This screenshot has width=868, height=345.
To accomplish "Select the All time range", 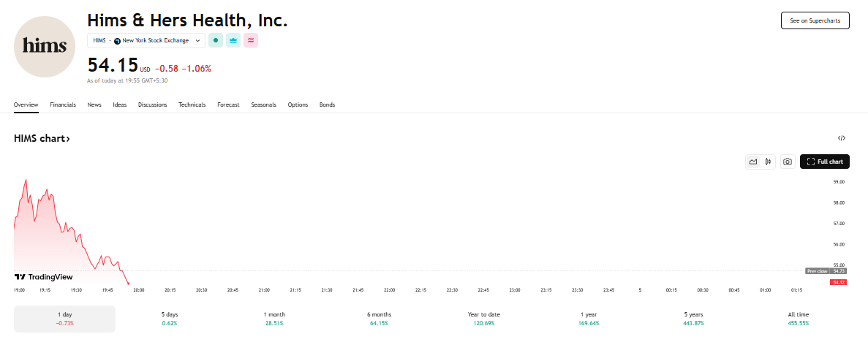I will 799,319.
